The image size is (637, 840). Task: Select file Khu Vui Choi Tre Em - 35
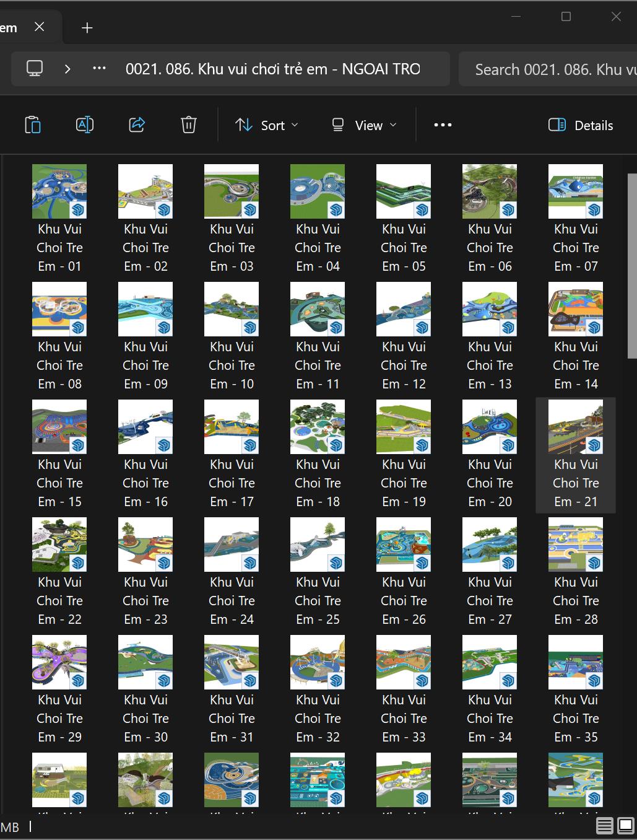pos(576,689)
